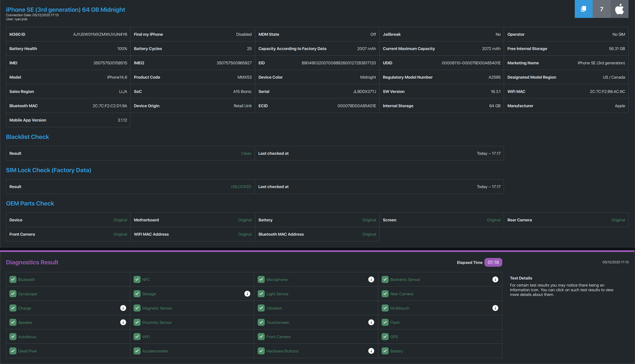This screenshot has height=364, width=635.
Task: Click the Battery test checkmark
Action: pyautogui.click(x=385, y=351)
